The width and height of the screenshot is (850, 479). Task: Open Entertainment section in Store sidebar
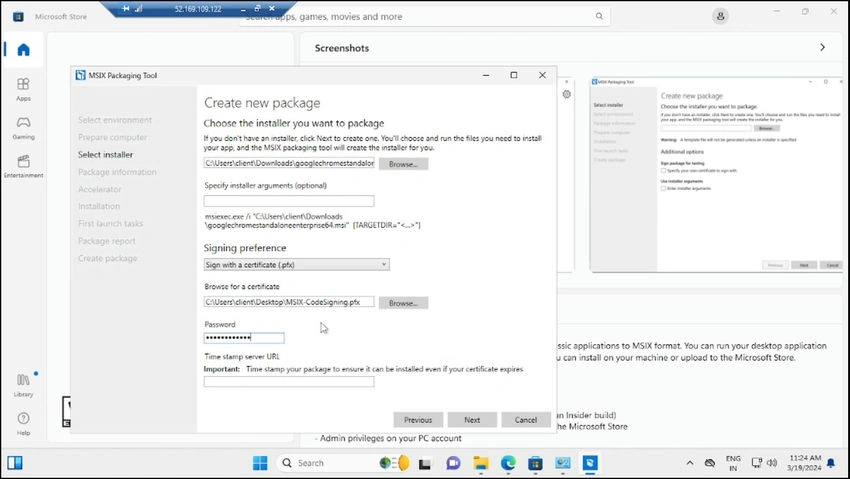23,166
